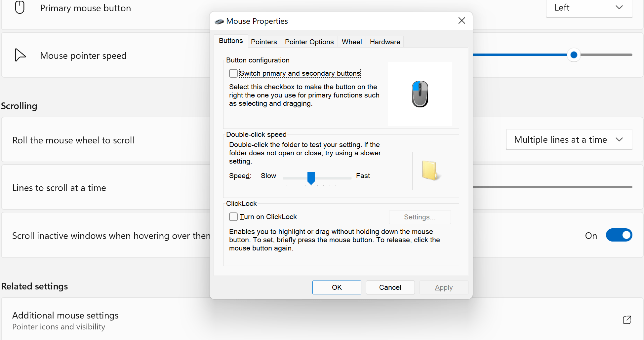This screenshot has width=644, height=340.
Task: Open Additional mouse settings
Action: coord(65,315)
